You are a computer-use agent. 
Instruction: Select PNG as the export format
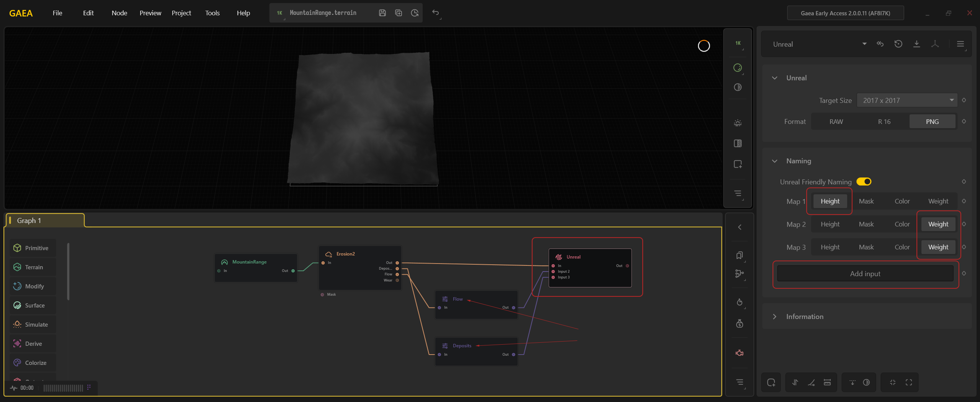pyautogui.click(x=932, y=122)
